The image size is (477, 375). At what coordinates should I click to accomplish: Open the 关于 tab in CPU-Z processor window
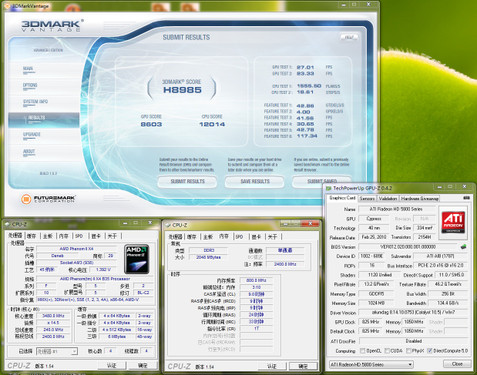coord(112,236)
